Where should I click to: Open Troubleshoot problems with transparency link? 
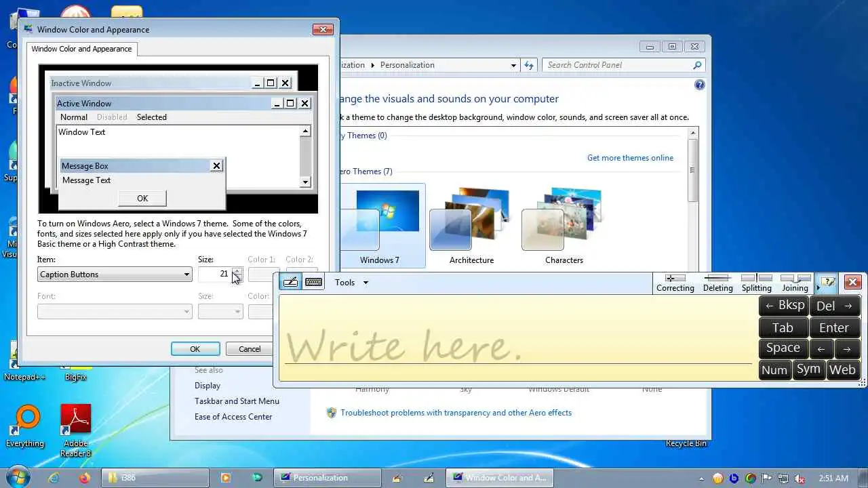pyautogui.click(x=456, y=413)
